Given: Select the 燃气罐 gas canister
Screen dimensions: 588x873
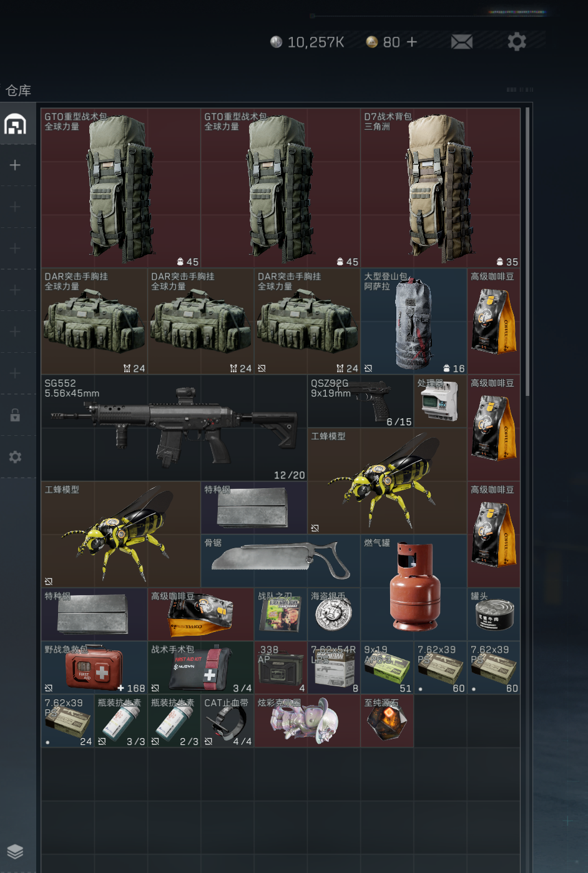Looking at the screenshot, I should pyautogui.click(x=414, y=588).
